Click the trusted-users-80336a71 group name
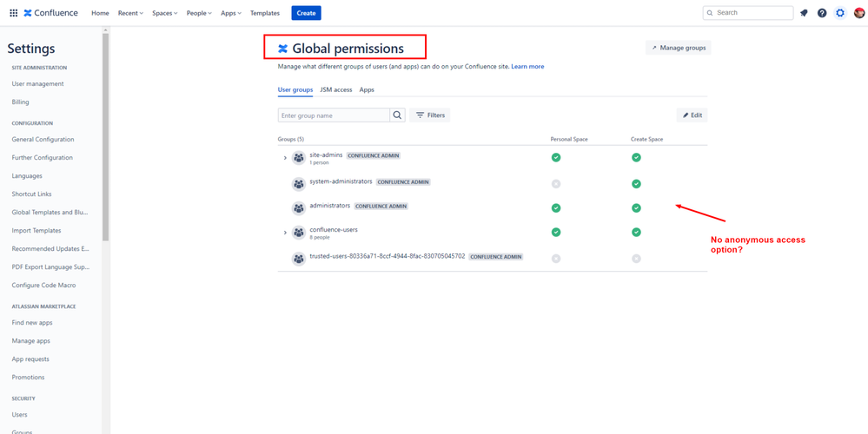This screenshot has width=868, height=434. coord(388,257)
